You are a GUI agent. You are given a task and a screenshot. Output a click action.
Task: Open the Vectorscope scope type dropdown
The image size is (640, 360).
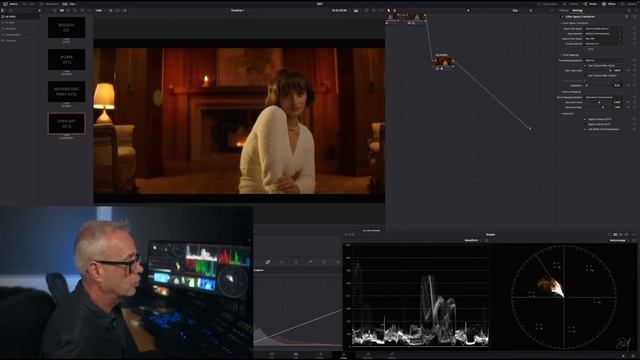620,240
